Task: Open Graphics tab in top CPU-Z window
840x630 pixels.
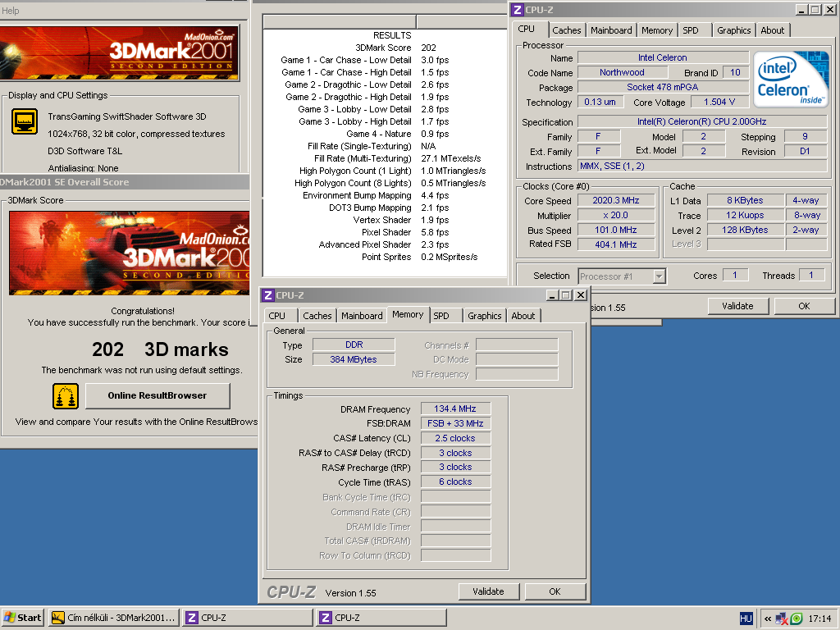Action: [734, 30]
